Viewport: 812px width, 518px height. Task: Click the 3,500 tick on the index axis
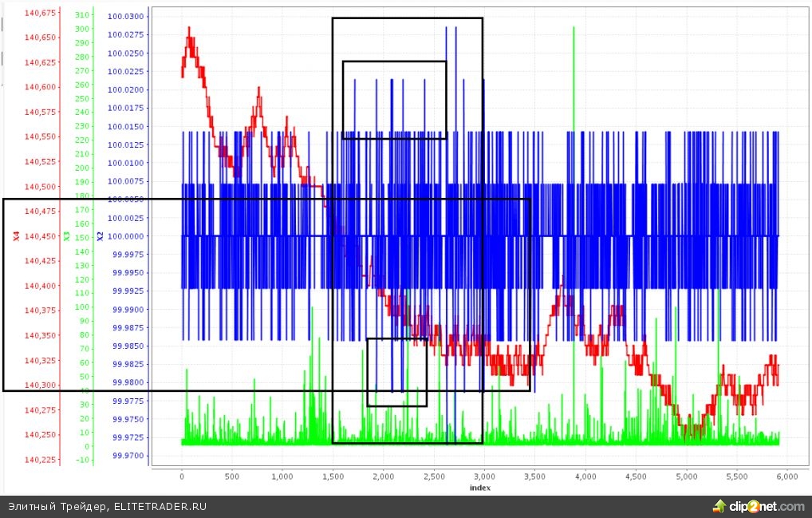tap(534, 476)
